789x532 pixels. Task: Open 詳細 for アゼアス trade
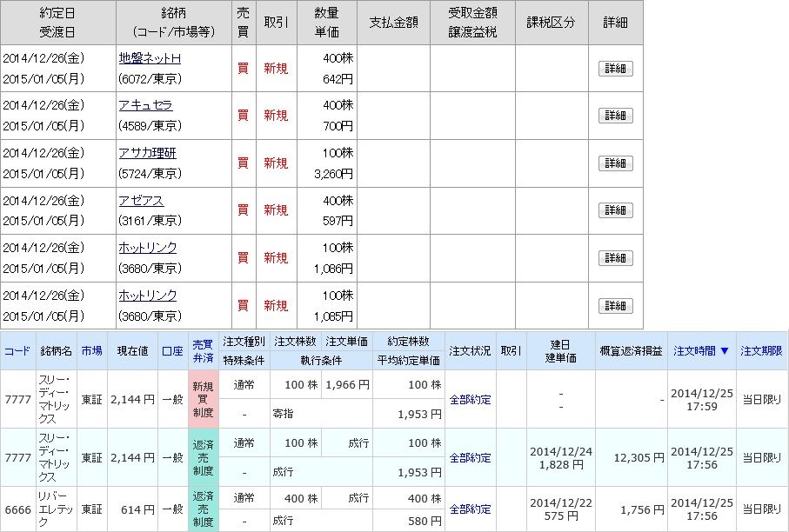pos(615,210)
